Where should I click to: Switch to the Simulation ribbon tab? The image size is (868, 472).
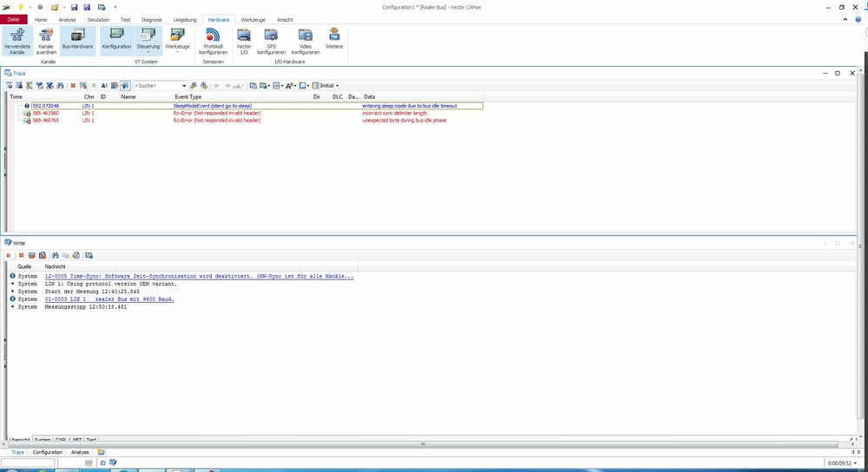(x=98, y=19)
